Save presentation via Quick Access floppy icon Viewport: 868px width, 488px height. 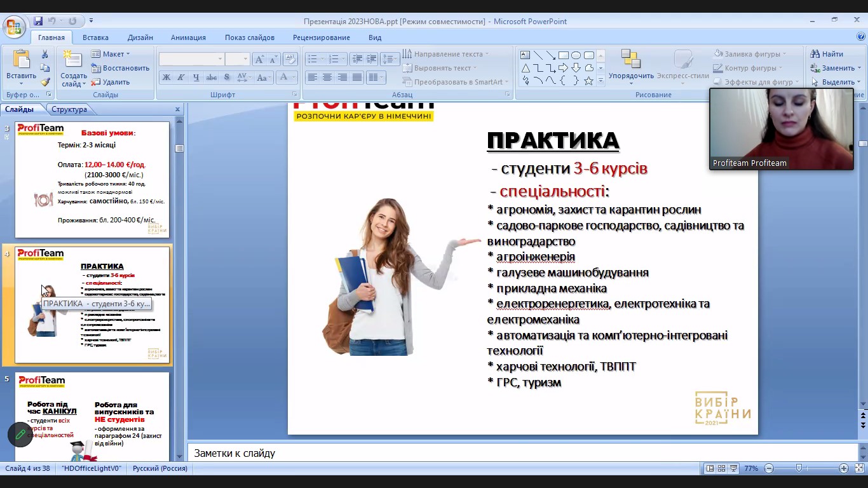click(x=38, y=21)
